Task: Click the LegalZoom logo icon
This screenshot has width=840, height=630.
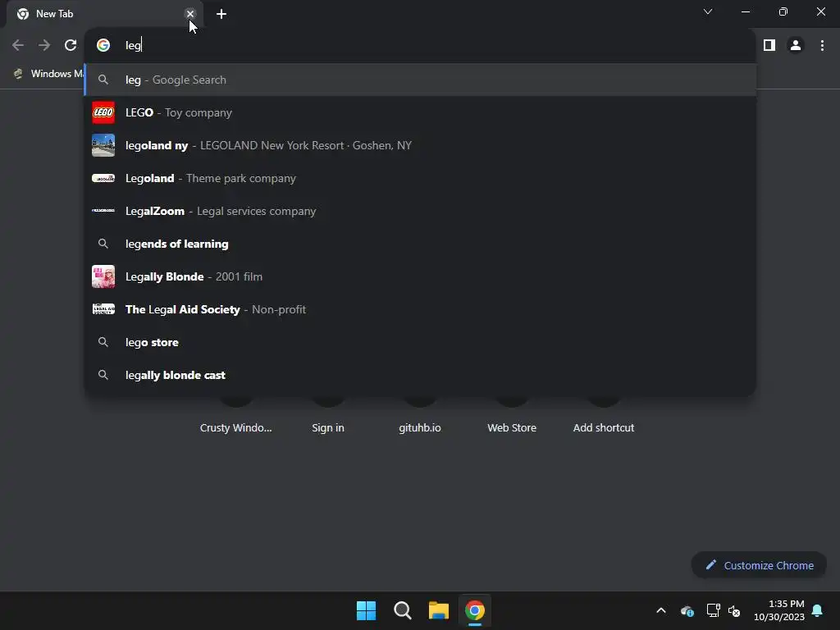Action: [103, 211]
